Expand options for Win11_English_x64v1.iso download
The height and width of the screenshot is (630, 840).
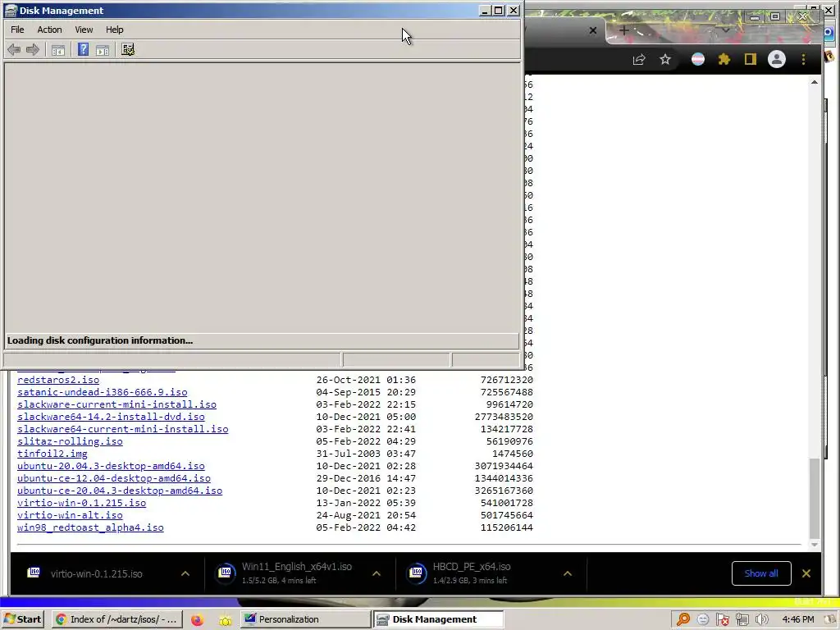point(377,573)
